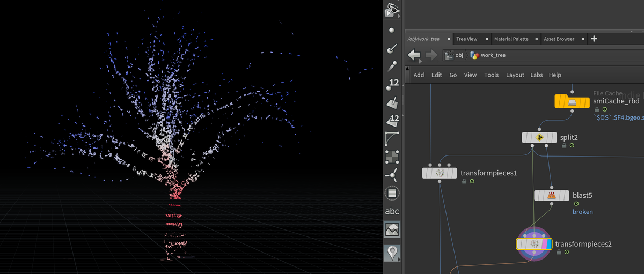This screenshot has width=644, height=274.
Task: Toggle pink render flag on transformpieces2
Action: (x=544, y=244)
